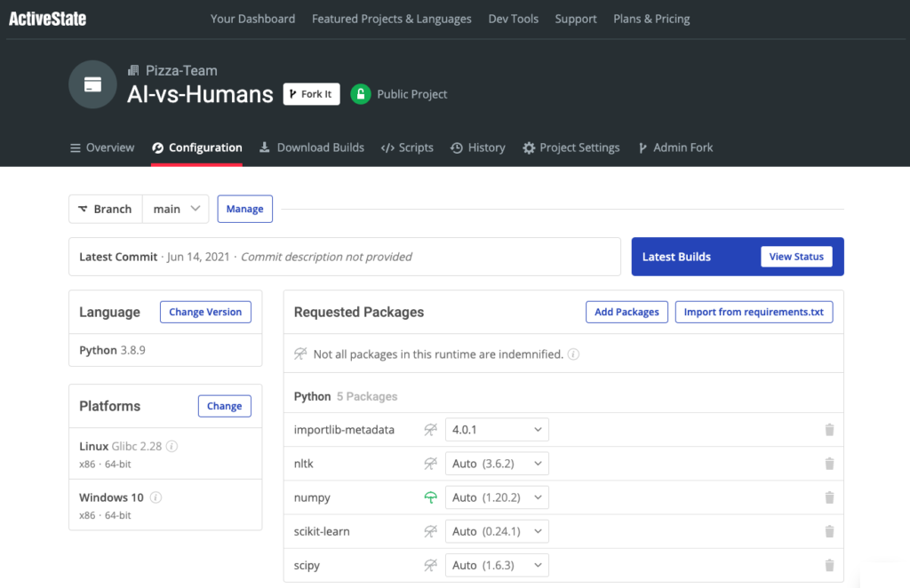
Task: Click the green indemnified umbrella for numpy
Action: click(x=430, y=497)
